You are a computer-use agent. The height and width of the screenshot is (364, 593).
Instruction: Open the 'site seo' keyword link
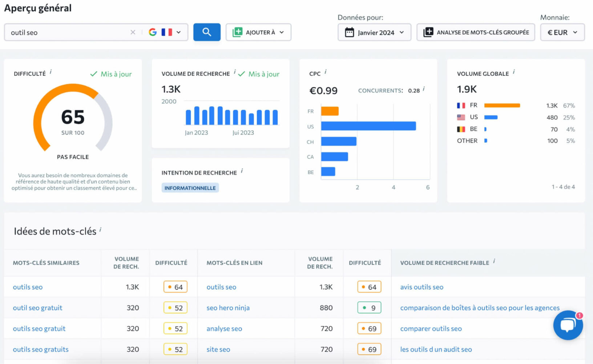point(218,349)
